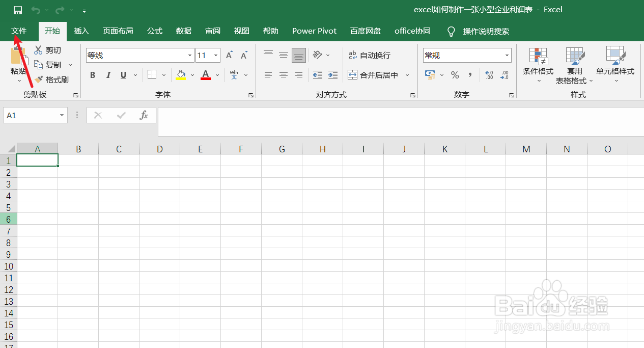Open the 对齐方式 dialog launcher

pos(413,95)
